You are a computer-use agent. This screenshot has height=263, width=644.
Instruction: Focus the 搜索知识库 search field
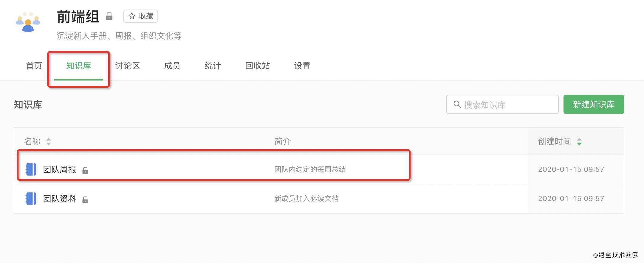coord(502,104)
